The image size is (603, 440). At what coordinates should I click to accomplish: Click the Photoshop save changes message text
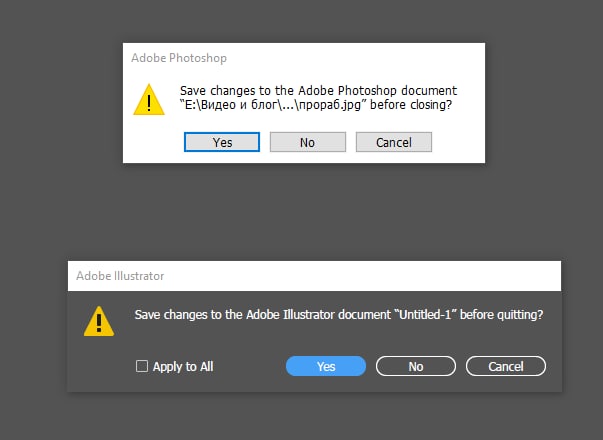tap(317, 91)
